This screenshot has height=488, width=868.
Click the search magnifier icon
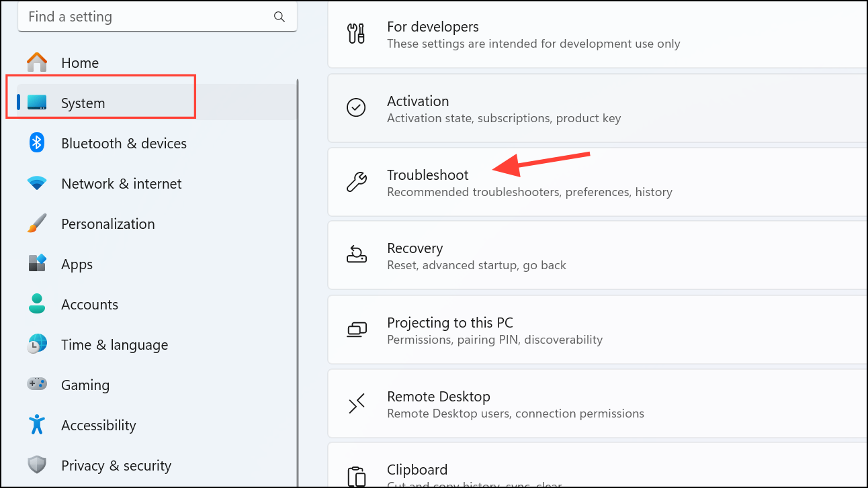tap(279, 17)
